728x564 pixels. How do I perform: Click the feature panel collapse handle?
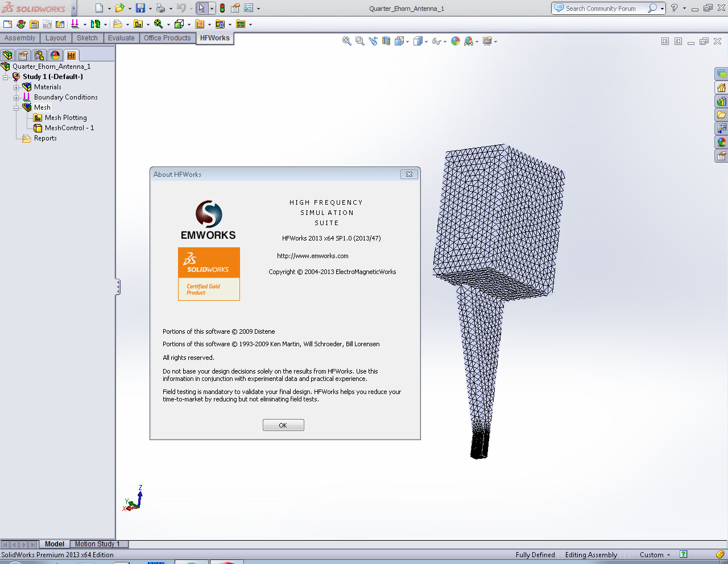click(118, 287)
